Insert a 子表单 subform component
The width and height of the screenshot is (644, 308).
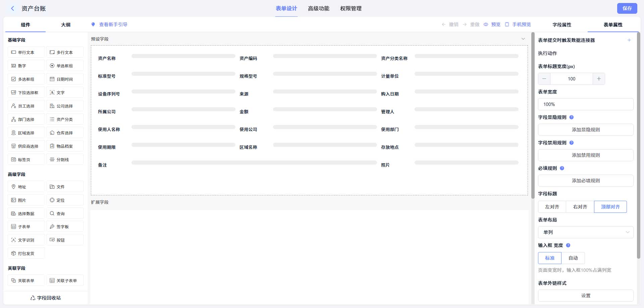(26, 227)
